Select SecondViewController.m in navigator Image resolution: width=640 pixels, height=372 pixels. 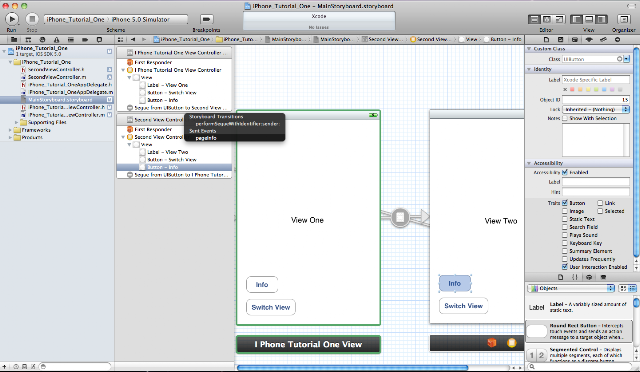(57, 77)
